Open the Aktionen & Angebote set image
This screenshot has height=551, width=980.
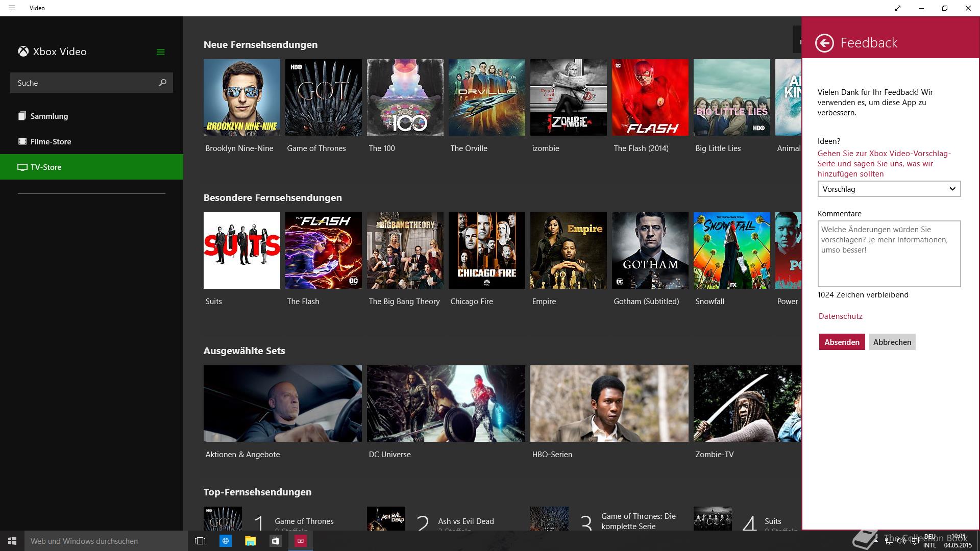(x=282, y=404)
